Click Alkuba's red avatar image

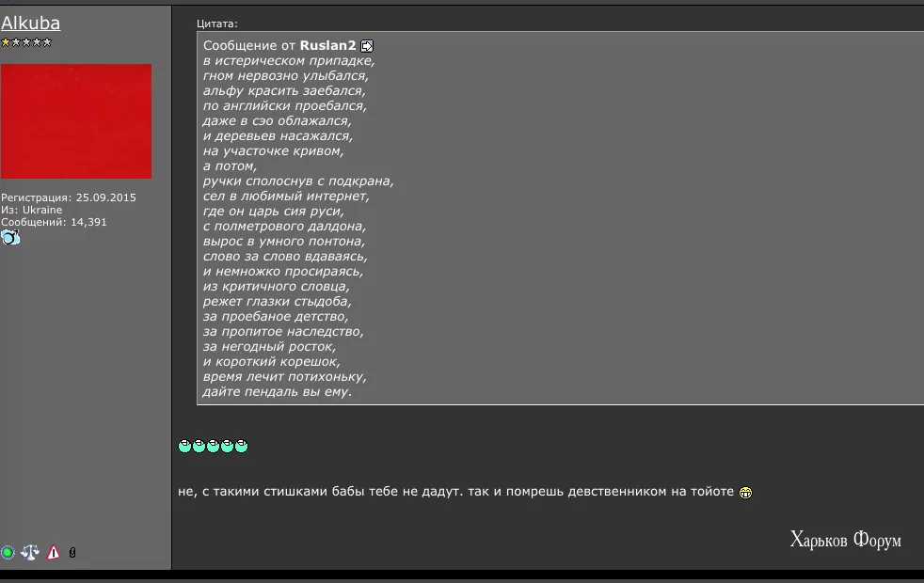click(76, 121)
